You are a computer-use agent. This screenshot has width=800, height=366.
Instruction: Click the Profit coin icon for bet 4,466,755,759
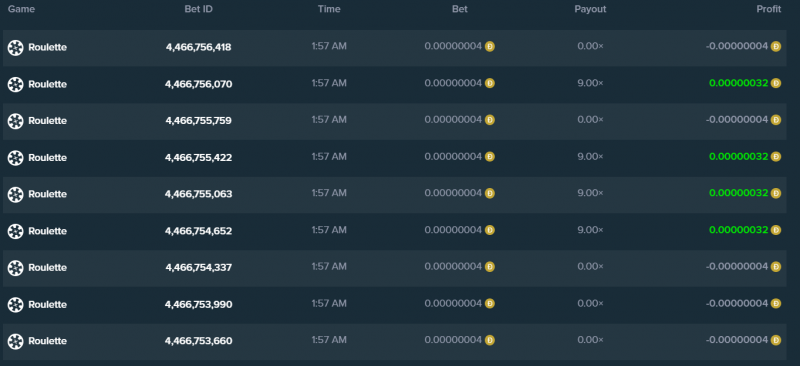coord(776,120)
